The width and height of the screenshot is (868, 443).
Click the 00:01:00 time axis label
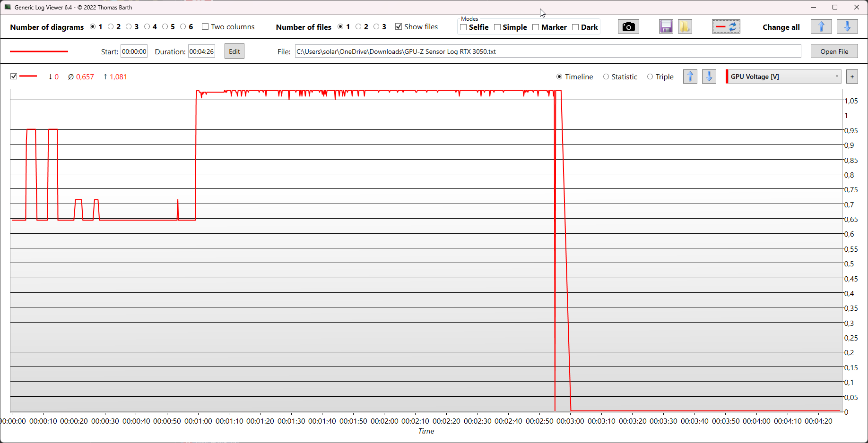tap(198, 421)
